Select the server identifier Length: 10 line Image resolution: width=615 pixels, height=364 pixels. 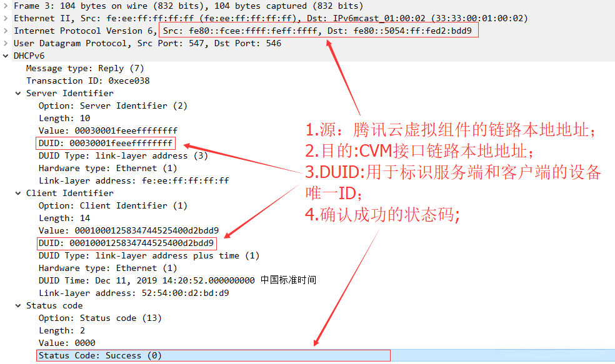coord(64,119)
